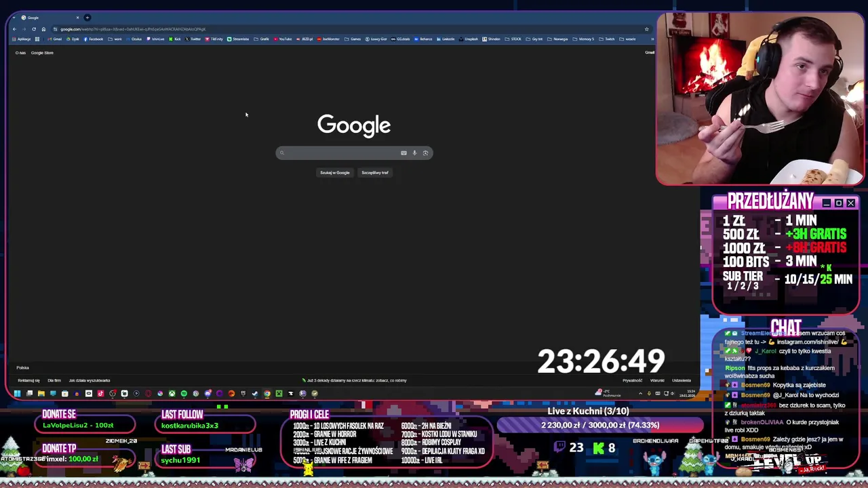Expand the tab search dropdown arrow
The image size is (868, 488).
pos(14,18)
